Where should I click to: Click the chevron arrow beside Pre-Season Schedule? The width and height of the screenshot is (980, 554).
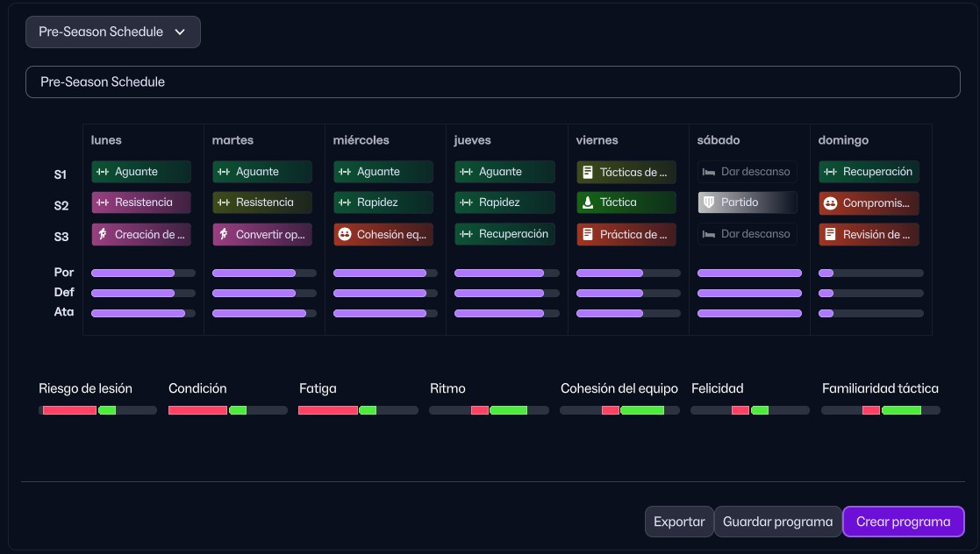(x=180, y=32)
